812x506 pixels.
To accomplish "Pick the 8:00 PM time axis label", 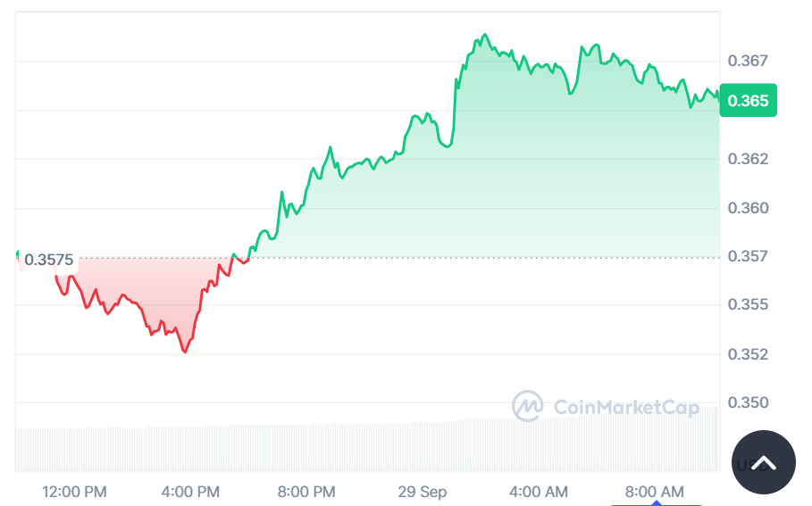I will (x=306, y=492).
